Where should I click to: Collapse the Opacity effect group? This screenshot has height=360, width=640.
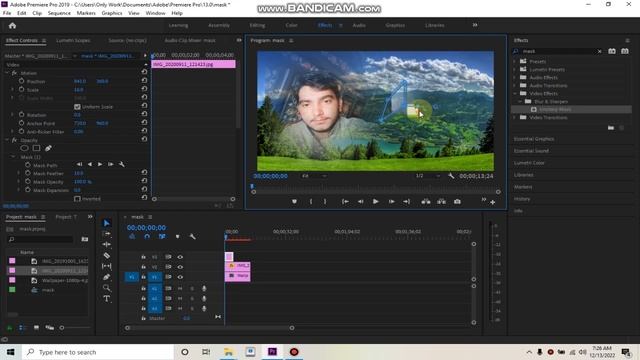7,140
